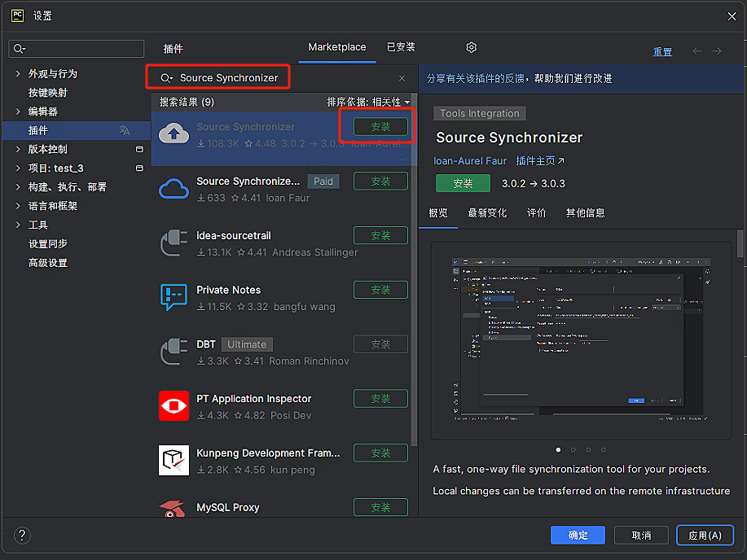Image resolution: width=747 pixels, height=560 pixels.
Task: Click the DBT plugin plug icon
Action: [174, 352]
